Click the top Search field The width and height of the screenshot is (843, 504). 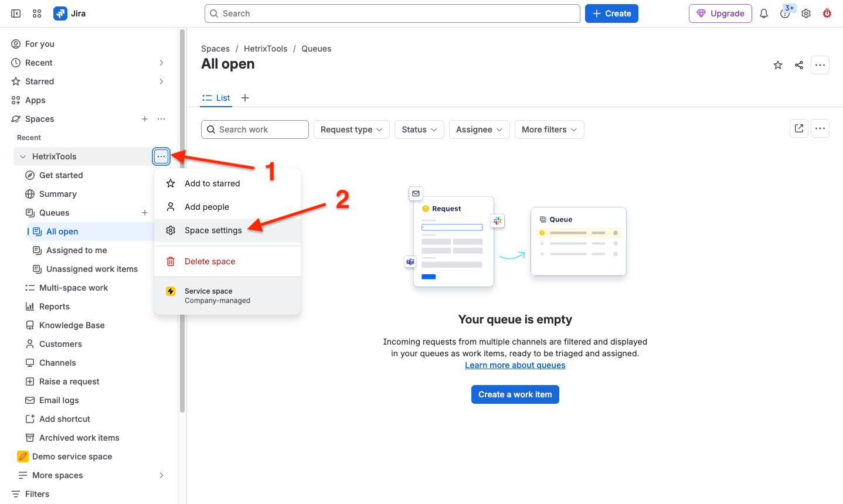392,13
